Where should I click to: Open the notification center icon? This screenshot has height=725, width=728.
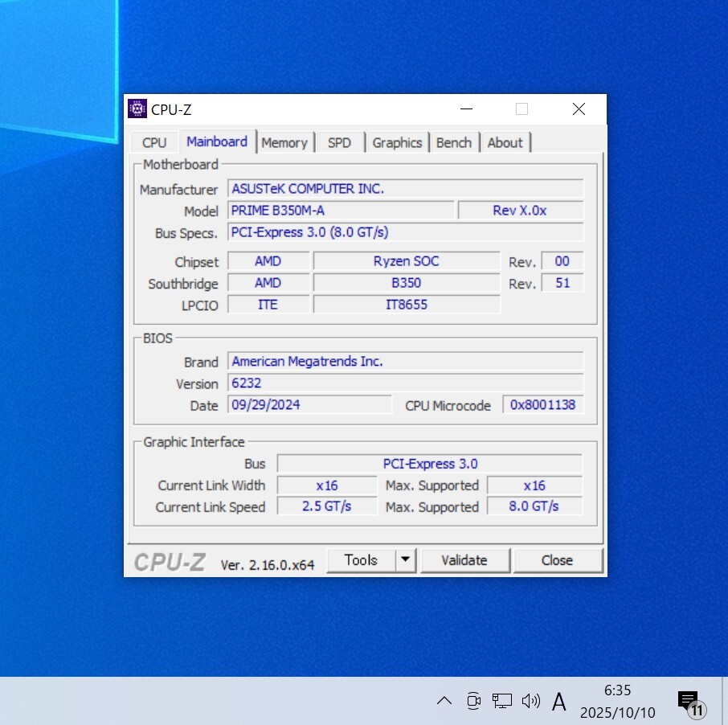[x=689, y=702]
